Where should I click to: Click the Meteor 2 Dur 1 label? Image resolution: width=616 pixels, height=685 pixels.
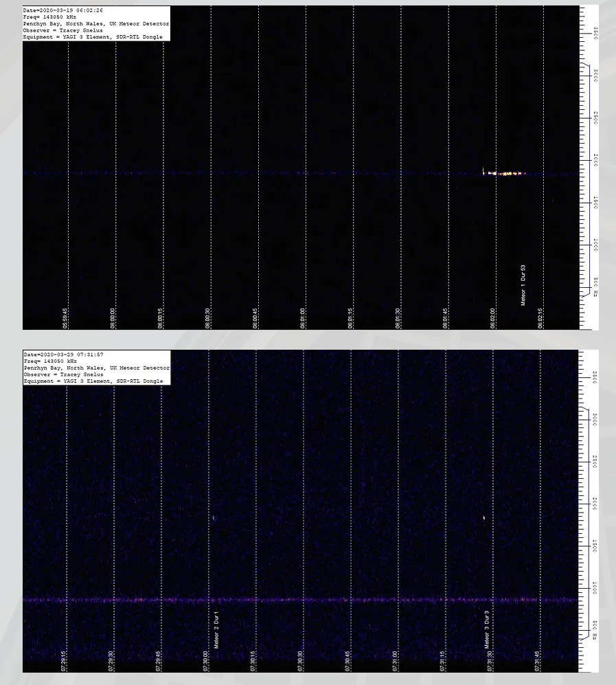pos(216,630)
